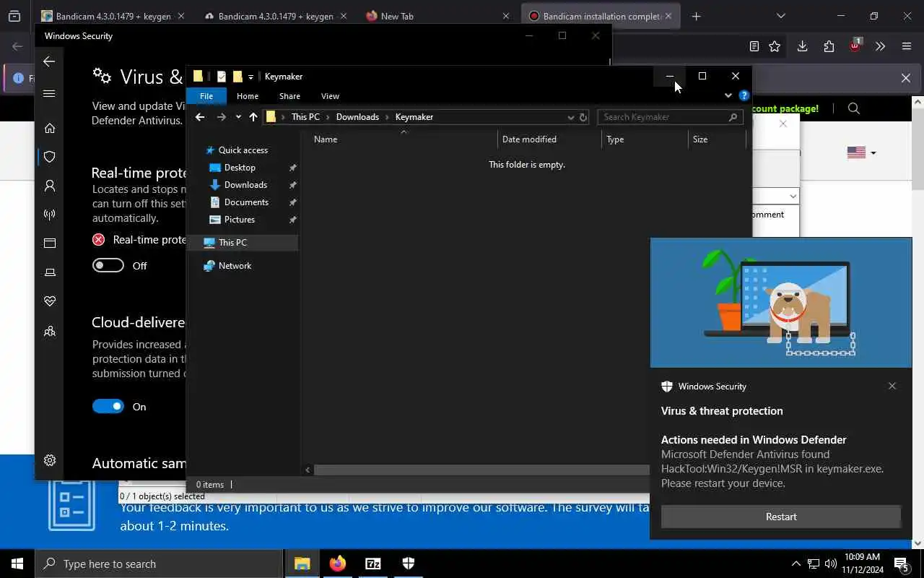The image size is (924, 578).
Task: Open the View ribbon tab
Action: [330, 96]
